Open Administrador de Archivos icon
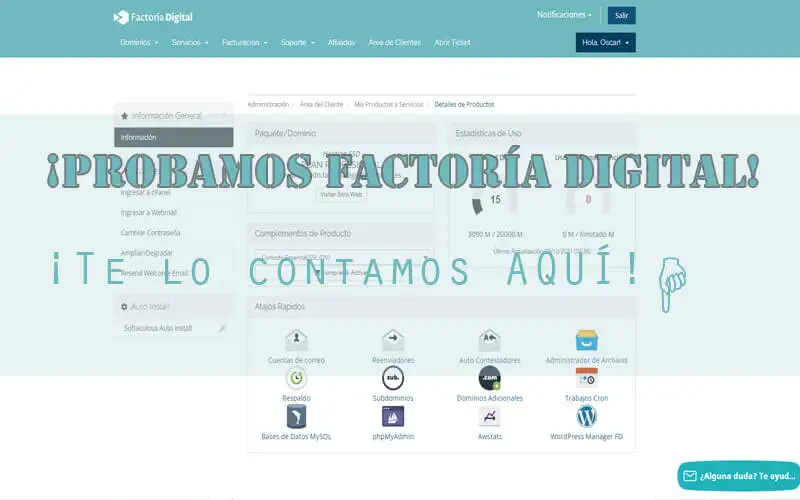Screen dimensions: 800x500 (587, 340)
